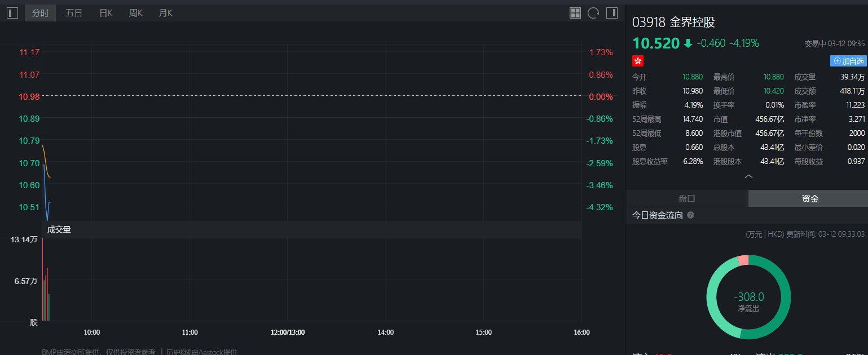Show the 月K monthly chart tab

click(x=166, y=13)
